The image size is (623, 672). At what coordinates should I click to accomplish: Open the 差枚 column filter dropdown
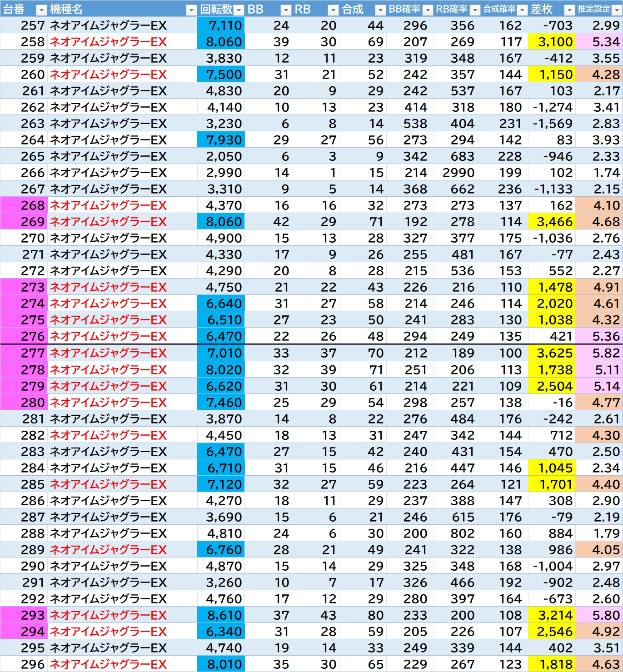pos(569,10)
